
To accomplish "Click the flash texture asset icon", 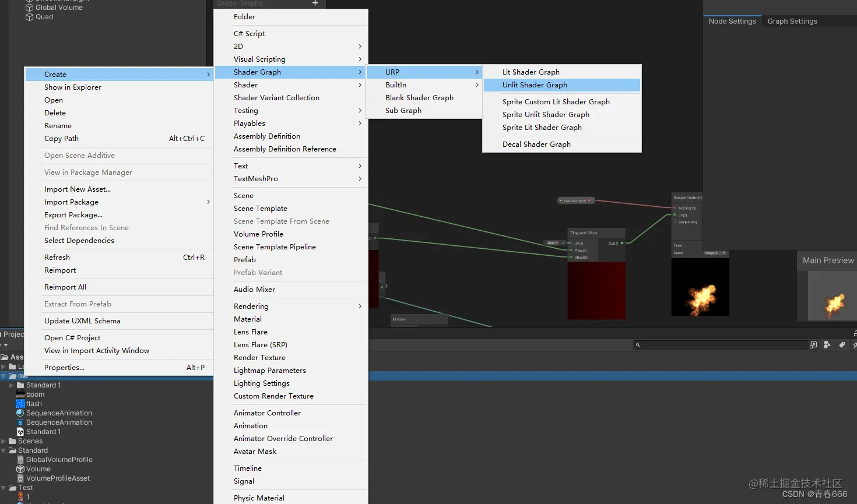I will click(20, 404).
